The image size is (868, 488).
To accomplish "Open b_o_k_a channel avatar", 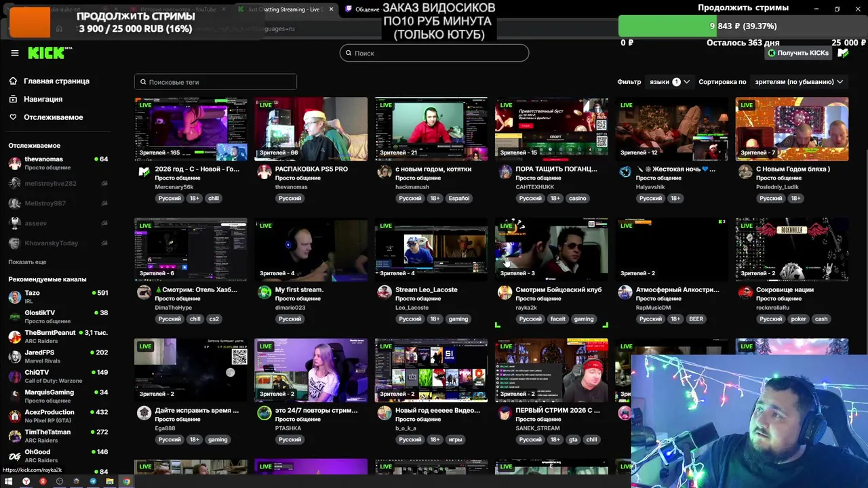I will [384, 413].
